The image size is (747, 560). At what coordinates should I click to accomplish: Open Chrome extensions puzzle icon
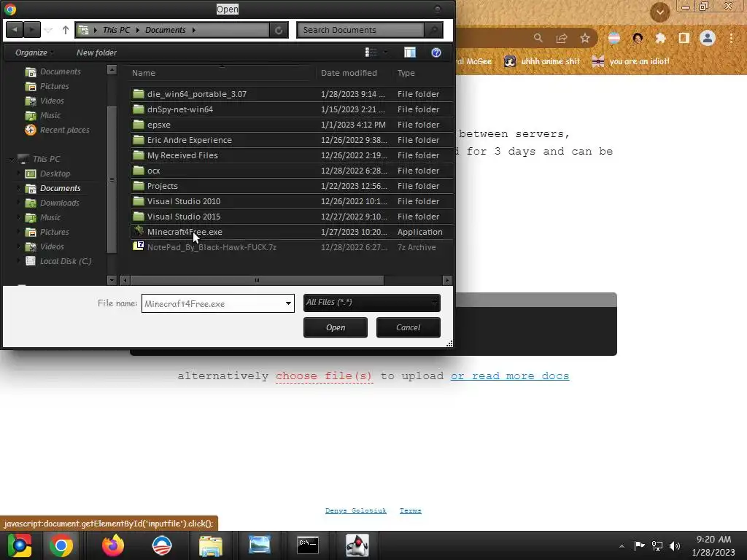(660, 38)
